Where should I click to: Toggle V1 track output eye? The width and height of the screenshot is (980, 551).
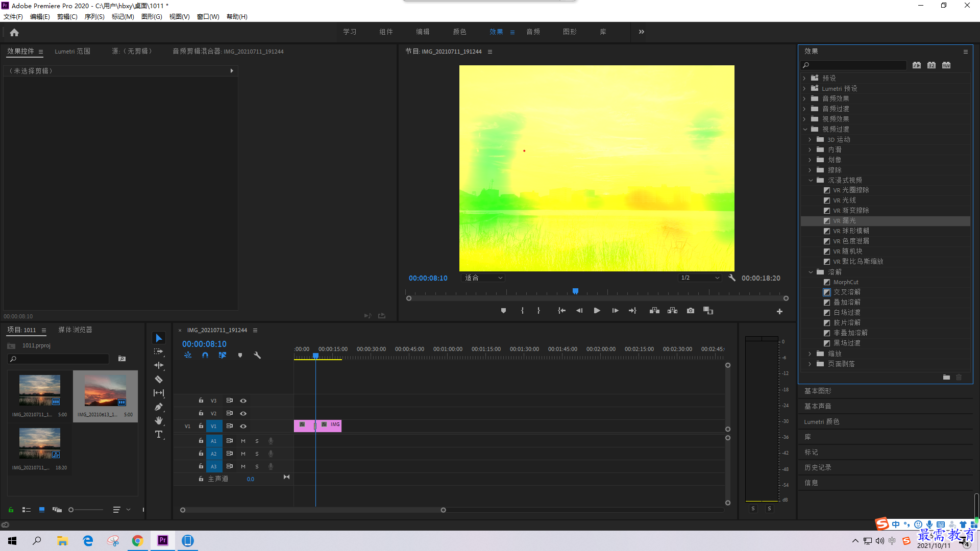(243, 426)
